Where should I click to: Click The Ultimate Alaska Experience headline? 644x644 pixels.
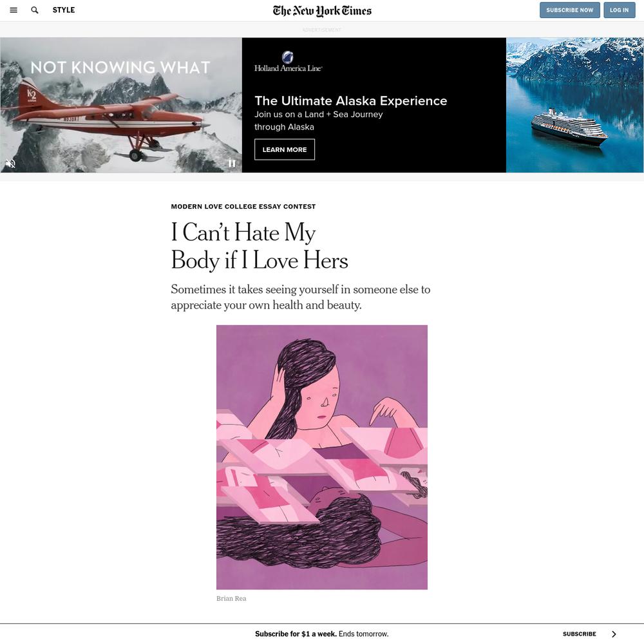tap(351, 100)
